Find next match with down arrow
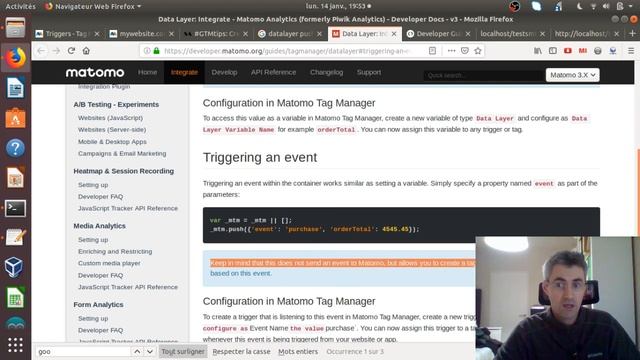Image resolution: width=640 pixels, height=360 pixels. [x=150, y=351]
